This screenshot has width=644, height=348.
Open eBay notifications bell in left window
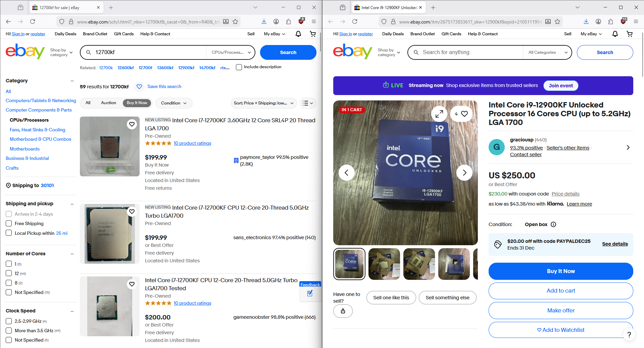click(298, 34)
